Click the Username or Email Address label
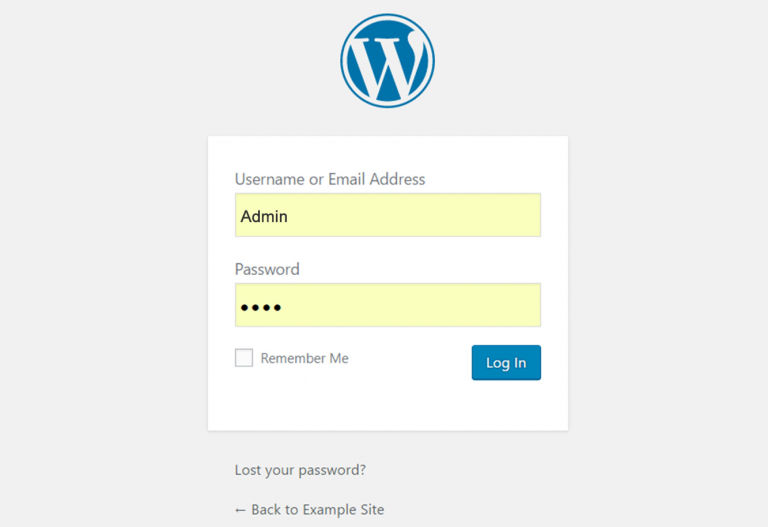Screen dimensions: 768x527 [x=330, y=179]
